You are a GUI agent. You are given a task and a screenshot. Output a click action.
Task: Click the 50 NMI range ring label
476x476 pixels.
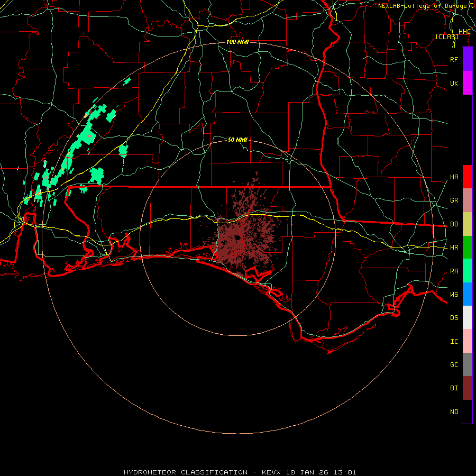237,140
